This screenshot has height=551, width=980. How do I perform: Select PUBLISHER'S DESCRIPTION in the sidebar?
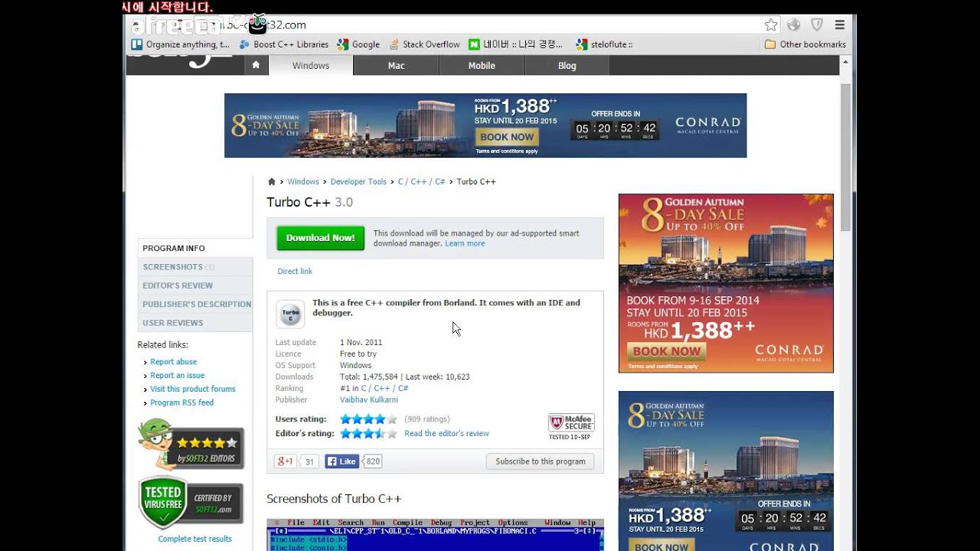195,304
